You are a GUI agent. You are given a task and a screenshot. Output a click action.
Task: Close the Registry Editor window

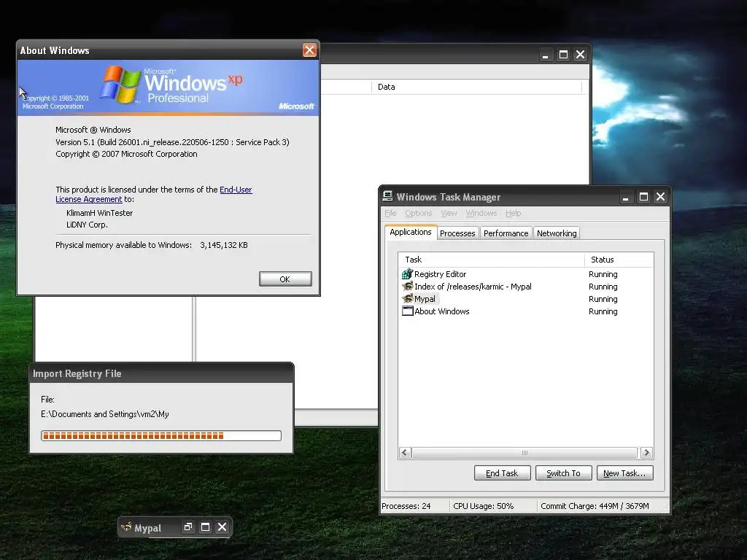[580, 55]
